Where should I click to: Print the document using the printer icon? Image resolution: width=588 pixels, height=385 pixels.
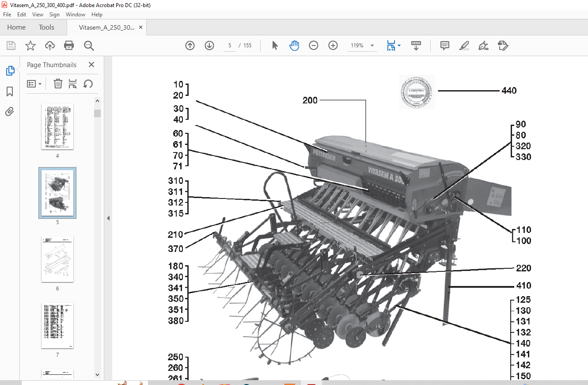69,46
